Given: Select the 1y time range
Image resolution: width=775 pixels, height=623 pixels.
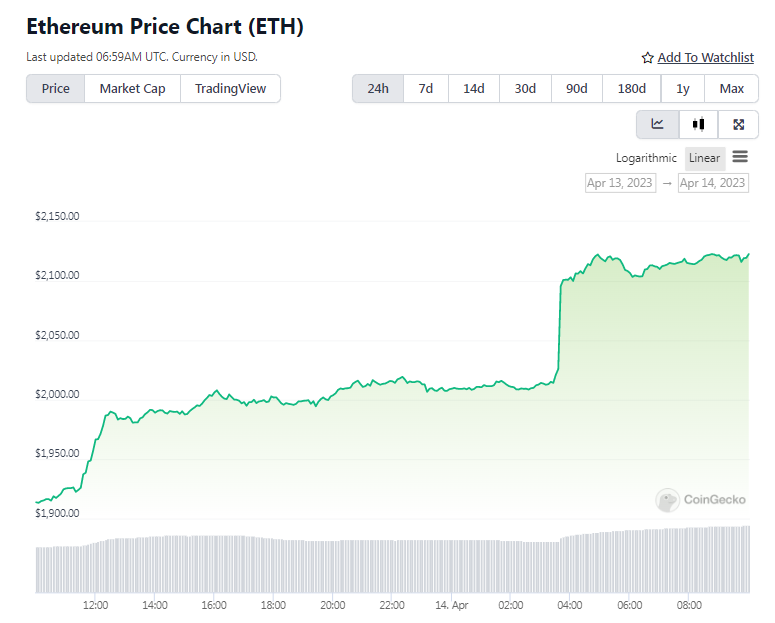Looking at the screenshot, I should point(683,89).
